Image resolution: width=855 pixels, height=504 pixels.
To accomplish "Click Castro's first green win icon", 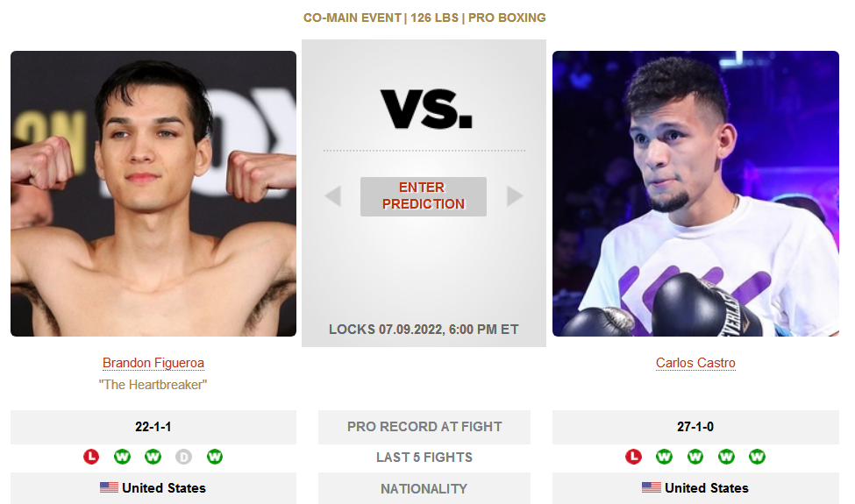I will [664, 457].
